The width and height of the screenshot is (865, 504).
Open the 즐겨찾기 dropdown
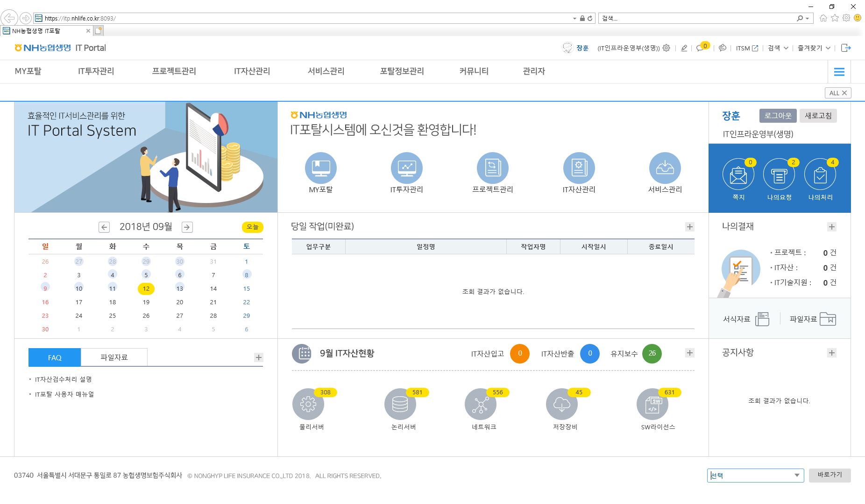(814, 48)
